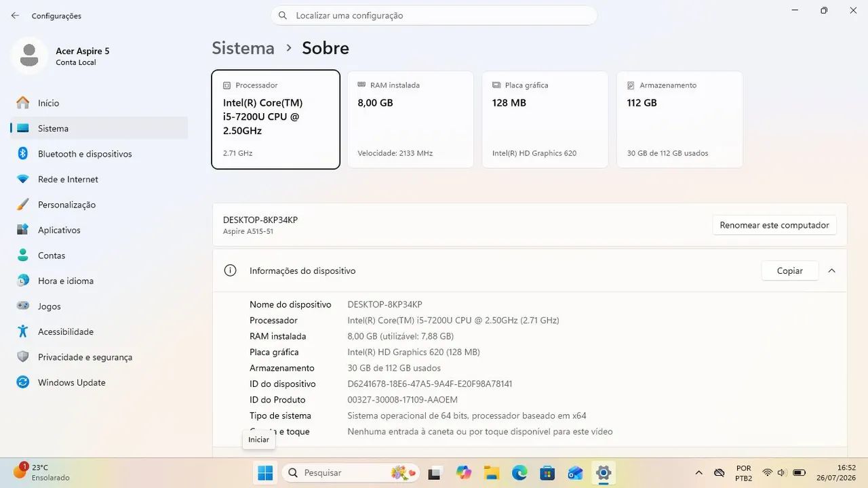Open Aplicativos settings
This screenshot has width=868, height=488.
pos(99,230)
